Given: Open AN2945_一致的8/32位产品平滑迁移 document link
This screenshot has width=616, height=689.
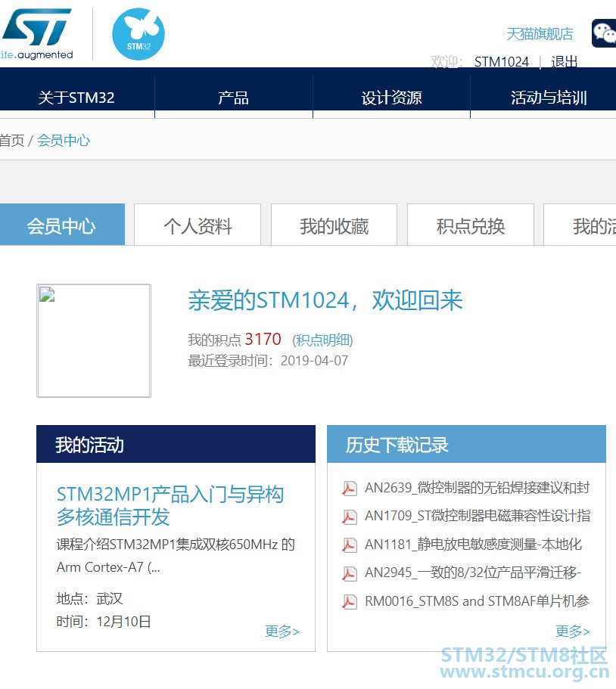Looking at the screenshot, I should pyautogui.click(x=473, y=573).
